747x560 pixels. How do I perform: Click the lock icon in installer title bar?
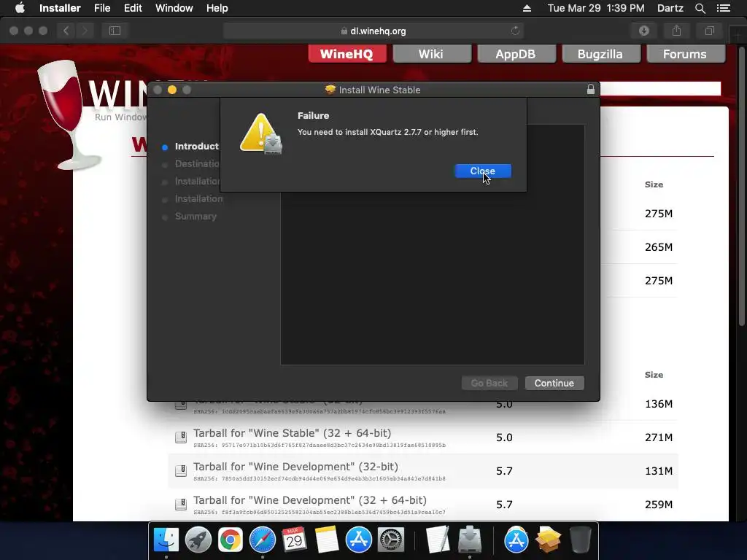[x=591, y=90]
